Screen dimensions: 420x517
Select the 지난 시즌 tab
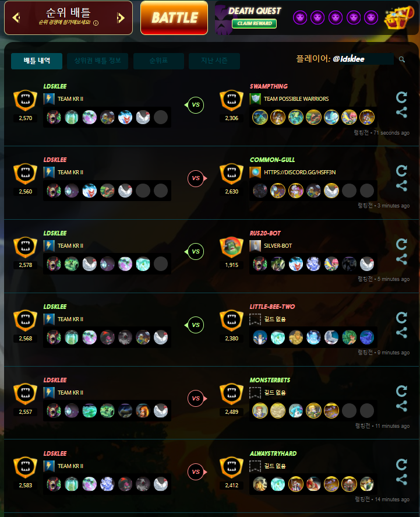(214, 61)
